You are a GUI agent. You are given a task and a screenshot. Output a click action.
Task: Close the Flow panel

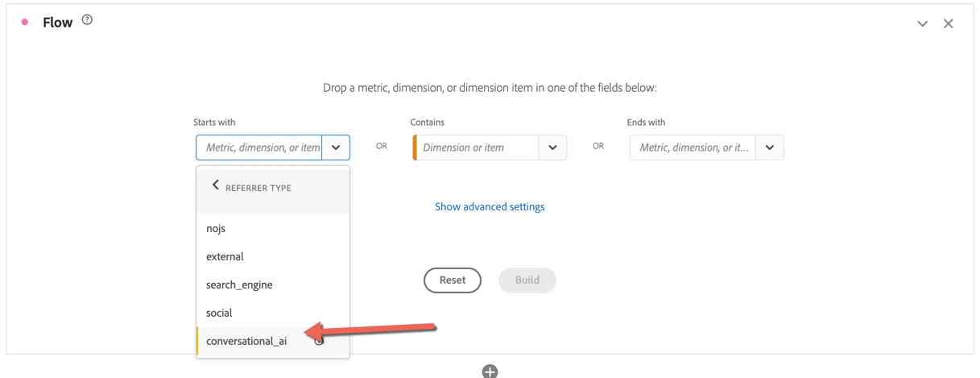pyautogui.click(x=949, y=23)
